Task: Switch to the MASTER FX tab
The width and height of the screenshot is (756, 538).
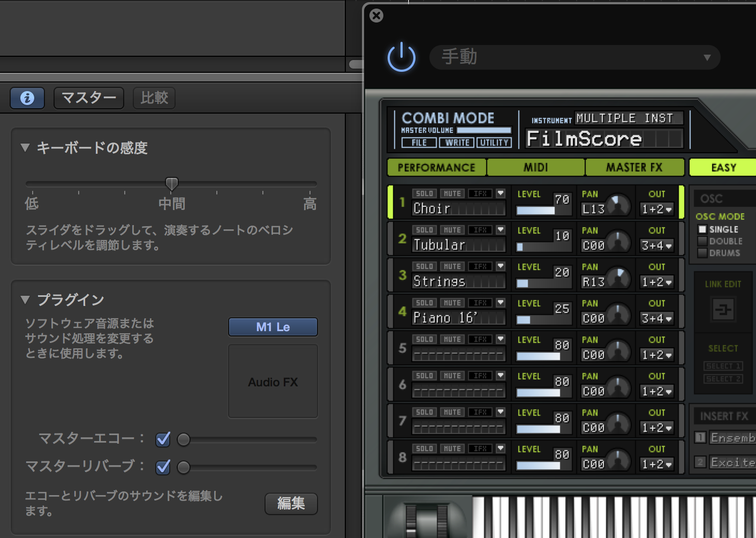Action: click(x=634, y=167)
